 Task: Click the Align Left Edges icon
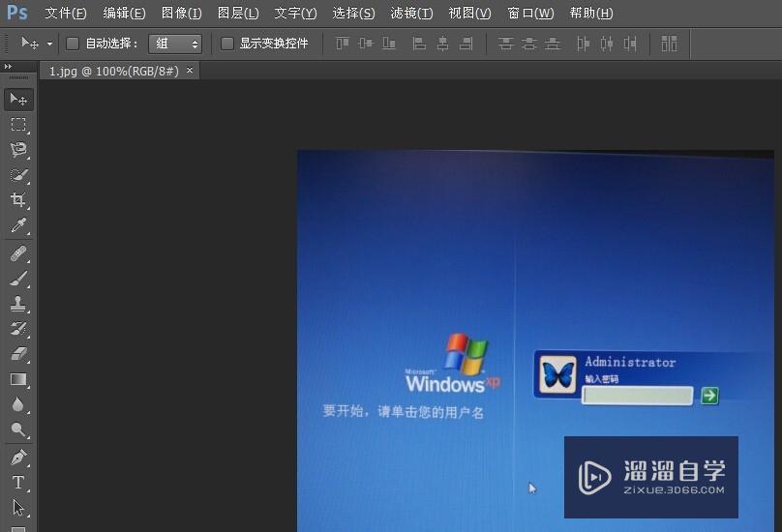point(419,44)
